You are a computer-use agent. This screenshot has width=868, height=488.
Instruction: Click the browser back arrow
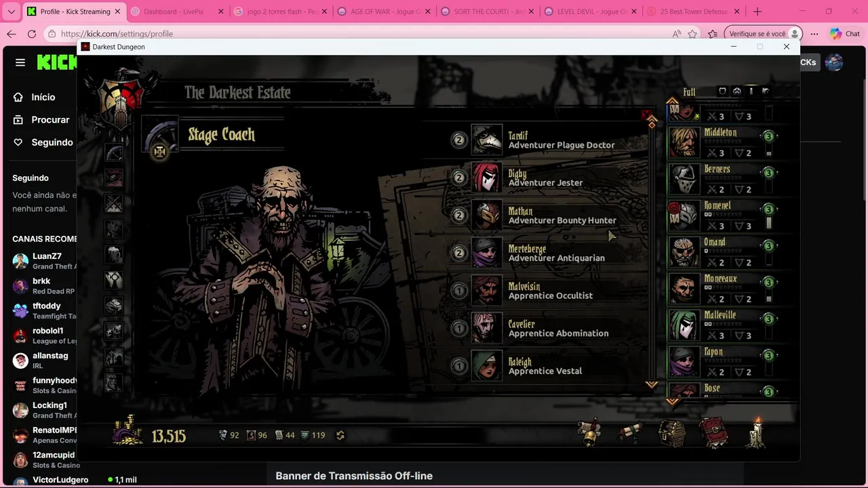coord(12,34)
